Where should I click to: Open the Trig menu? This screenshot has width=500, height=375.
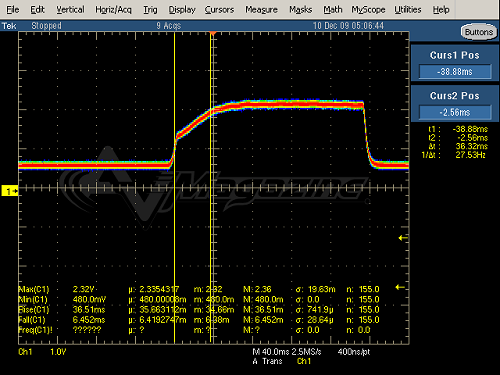point(150,10)
